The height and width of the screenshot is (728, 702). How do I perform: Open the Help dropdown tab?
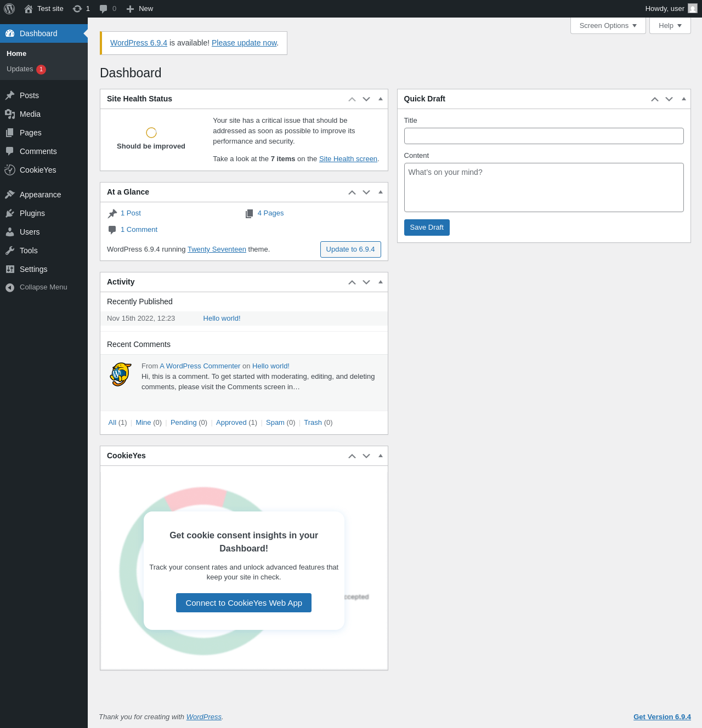click(670, 26)
